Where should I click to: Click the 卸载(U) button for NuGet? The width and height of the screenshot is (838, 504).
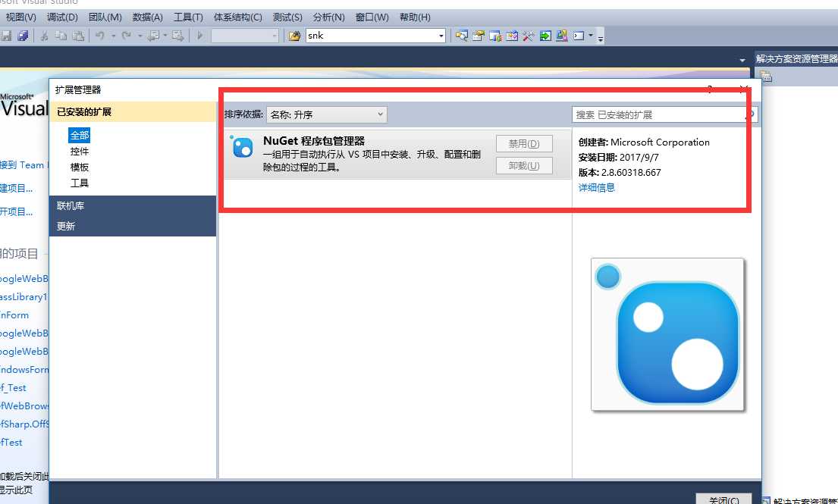click(524, 165)
